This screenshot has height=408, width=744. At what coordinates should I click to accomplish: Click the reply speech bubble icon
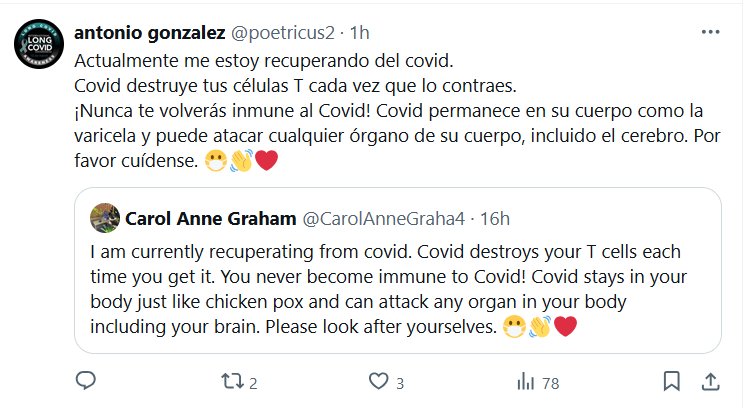click(x=87, y=381)
